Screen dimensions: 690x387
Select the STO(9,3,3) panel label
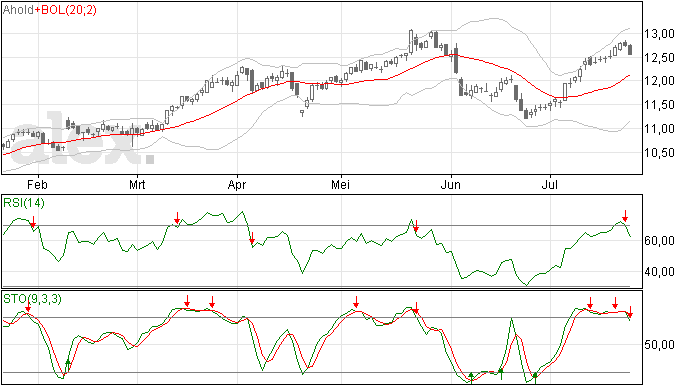[x=32, y=299]
